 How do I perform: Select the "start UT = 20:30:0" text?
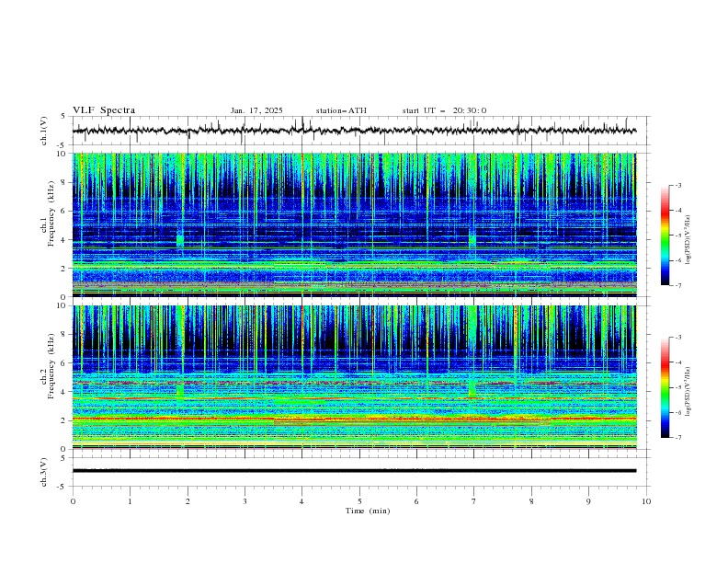444,110
